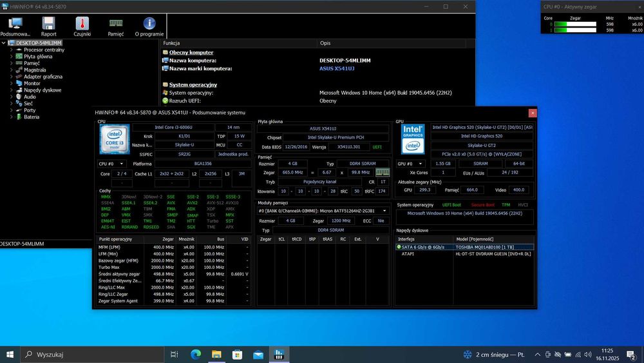Click the Core 1 clock bar
This screenshot has height=363, width=644.
tap(575, 30)
